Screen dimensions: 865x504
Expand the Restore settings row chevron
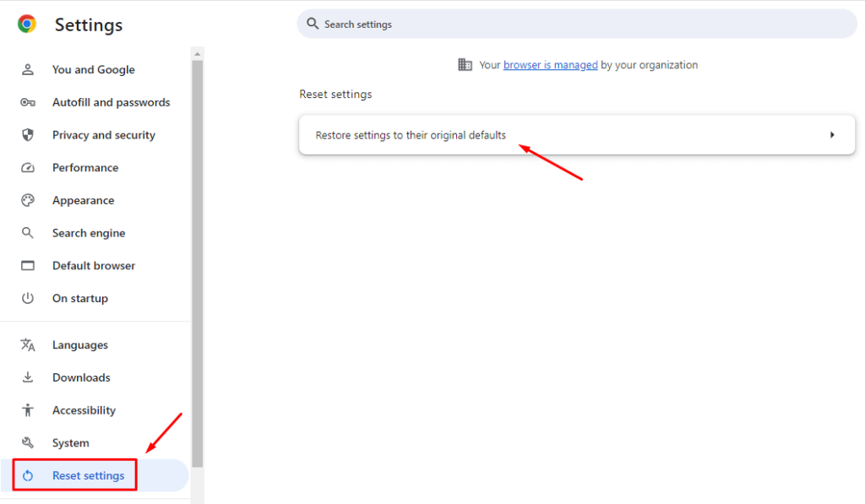pos(832,134)
